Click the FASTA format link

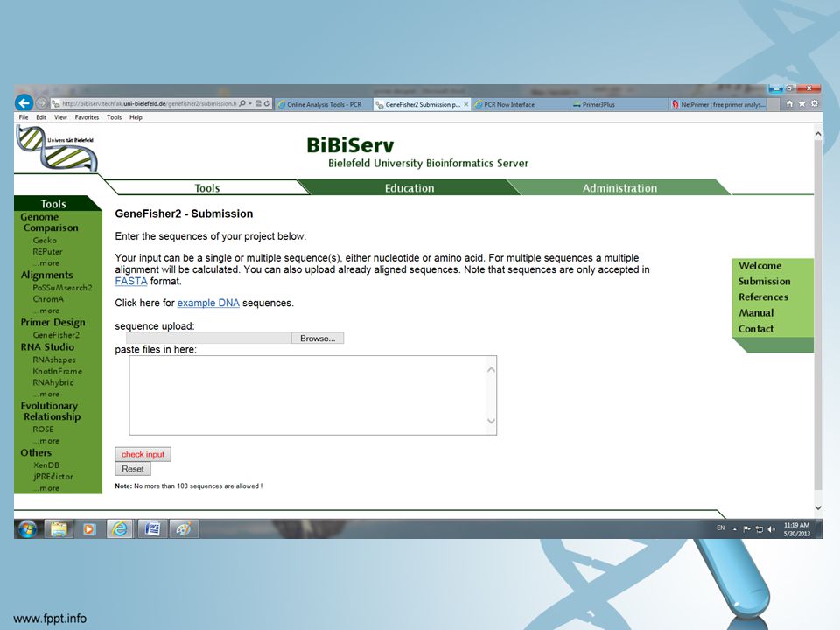(130, 281)
